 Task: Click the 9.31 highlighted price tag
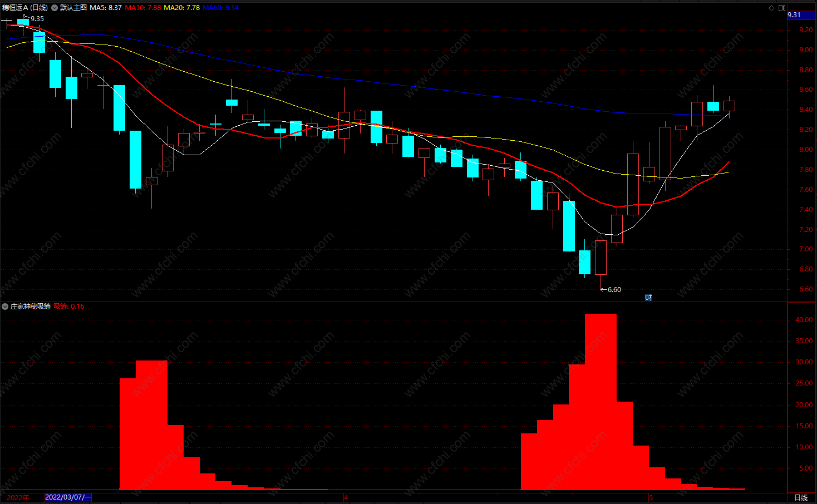pos(794,15)
